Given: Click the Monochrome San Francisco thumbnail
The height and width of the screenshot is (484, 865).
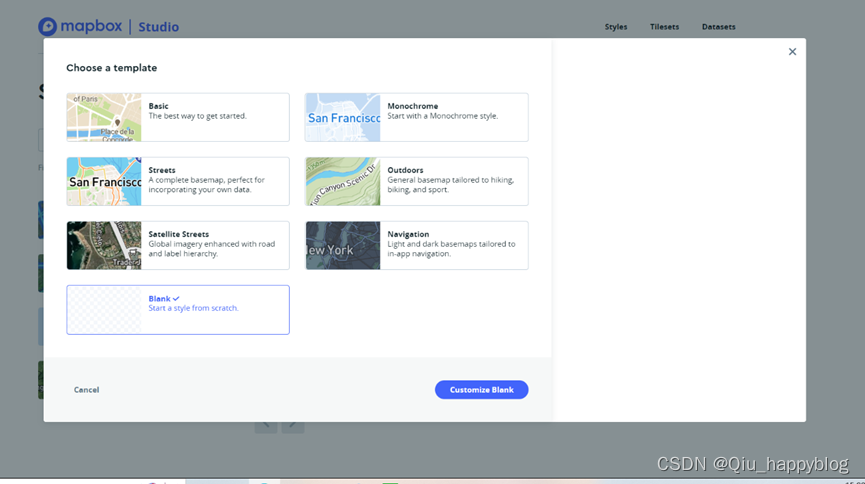Looking at the screenshot, I should tap(343, 117).
